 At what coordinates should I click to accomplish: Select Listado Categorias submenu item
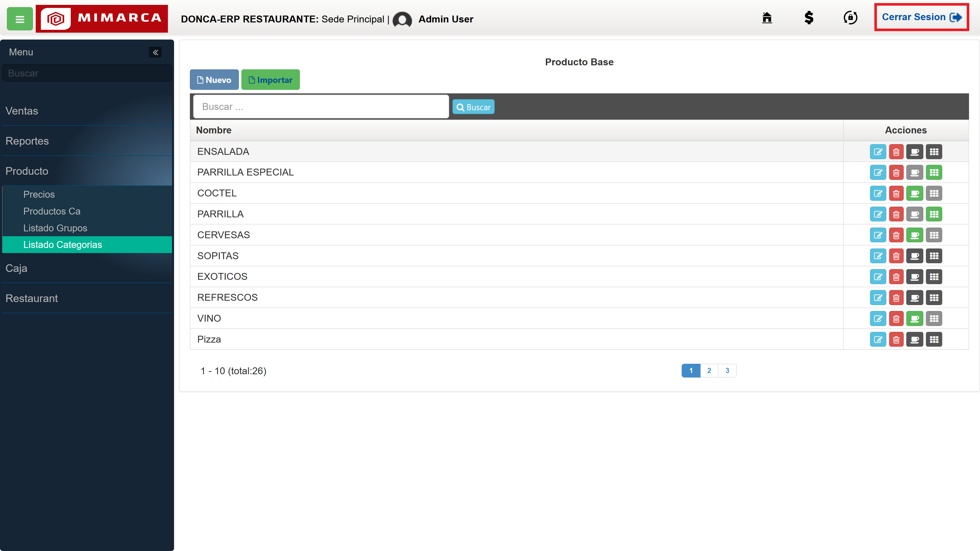87,245
